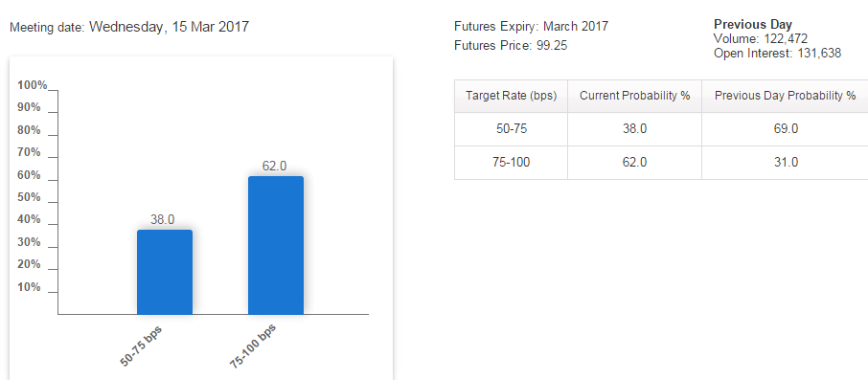Click the Target Rate (bps) column header
Viewport: 868px width, 380px height.
511,96
